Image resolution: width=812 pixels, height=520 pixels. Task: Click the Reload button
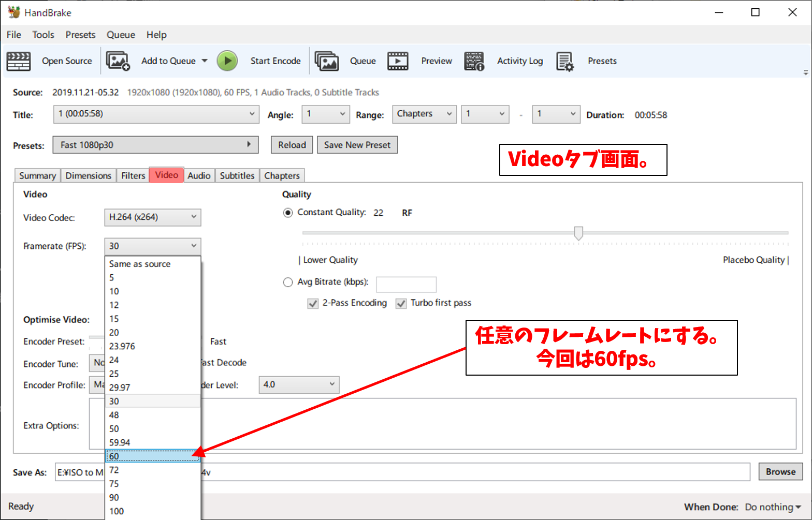tap(292, 145)
